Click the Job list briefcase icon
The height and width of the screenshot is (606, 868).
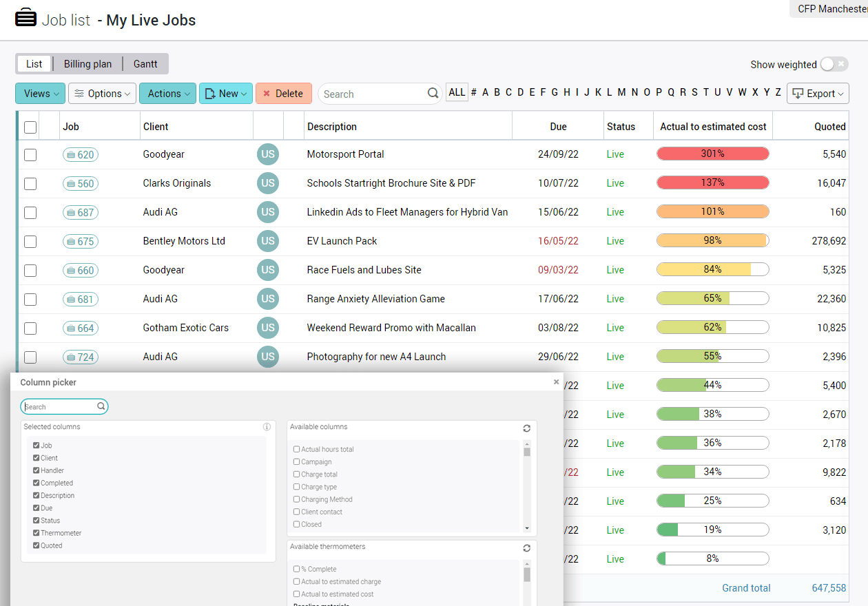(x=25, y=18)
